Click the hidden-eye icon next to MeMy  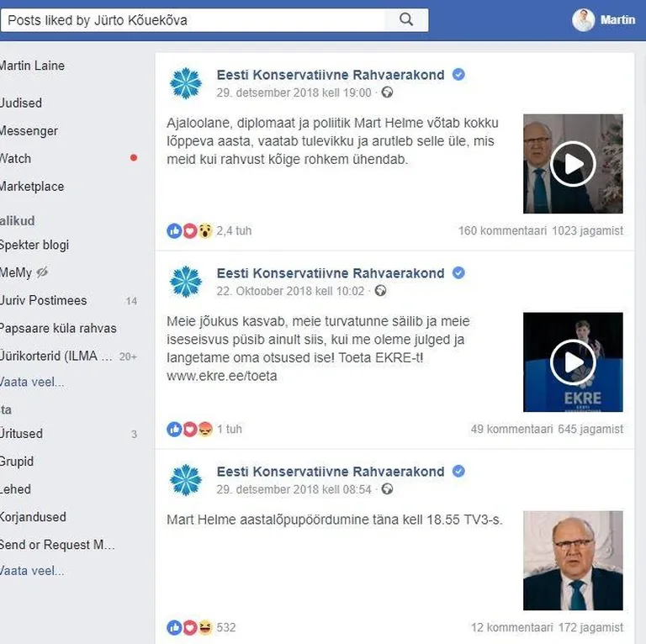coord(42,272)
